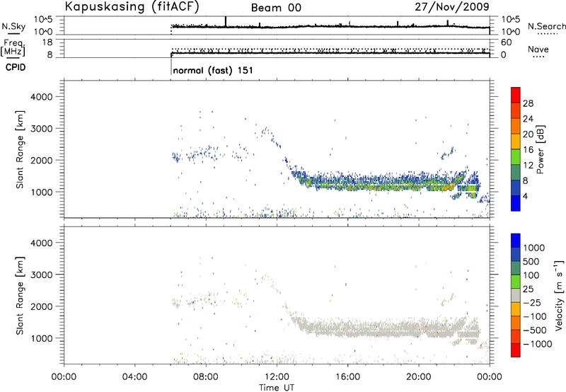Viewport: 566px width, 392px height.
Task: Click the yellow 16-20 dB colorbar segment
Action: point(516,142)
